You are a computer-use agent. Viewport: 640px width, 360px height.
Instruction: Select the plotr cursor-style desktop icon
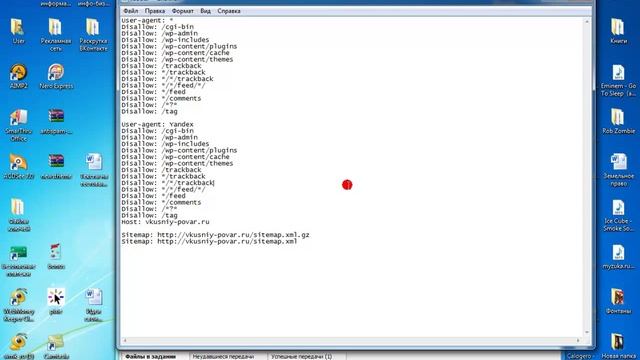(56, 301)
